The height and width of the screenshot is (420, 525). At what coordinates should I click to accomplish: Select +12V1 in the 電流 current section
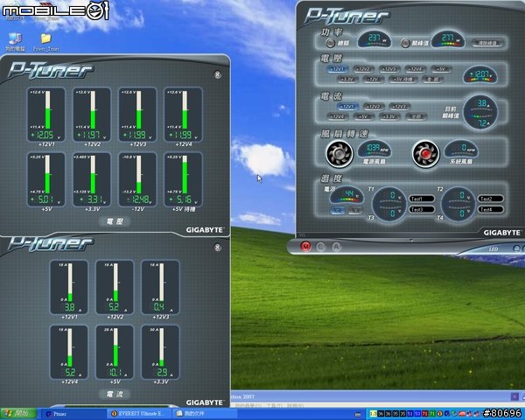tap(347, 107)
